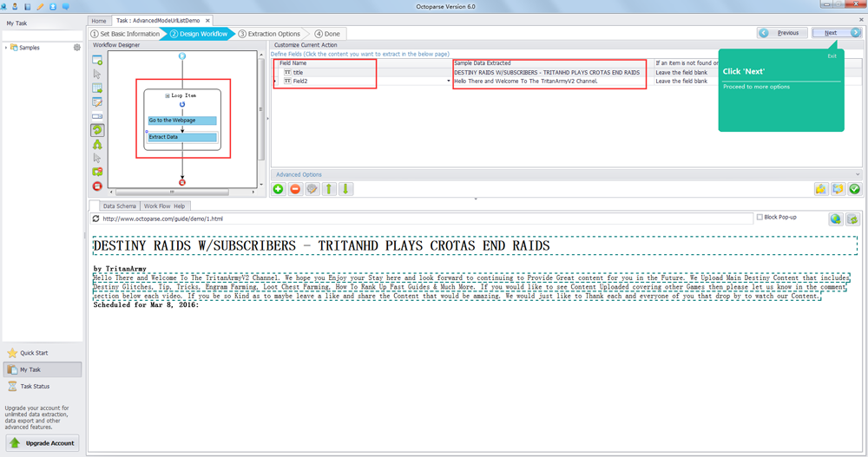868x457 pixels.
Task: Click the red stop icon in workflow toolbar
Action: point(97,186)
